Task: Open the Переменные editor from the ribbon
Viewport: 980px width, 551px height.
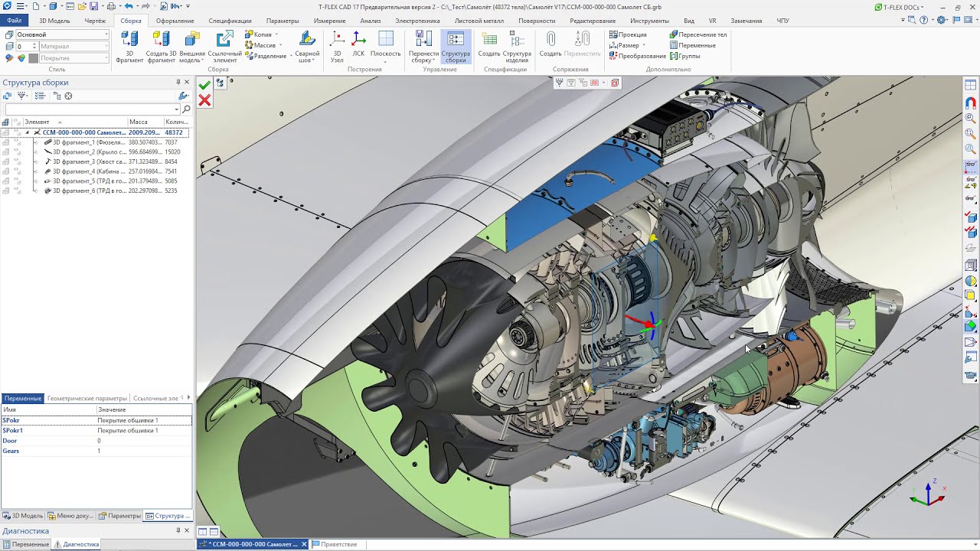Action: [x=692, y=45]
